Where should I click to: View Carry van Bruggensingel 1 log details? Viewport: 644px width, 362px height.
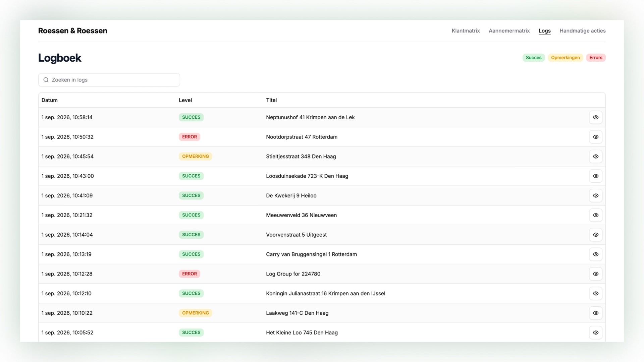click(596, 254)
